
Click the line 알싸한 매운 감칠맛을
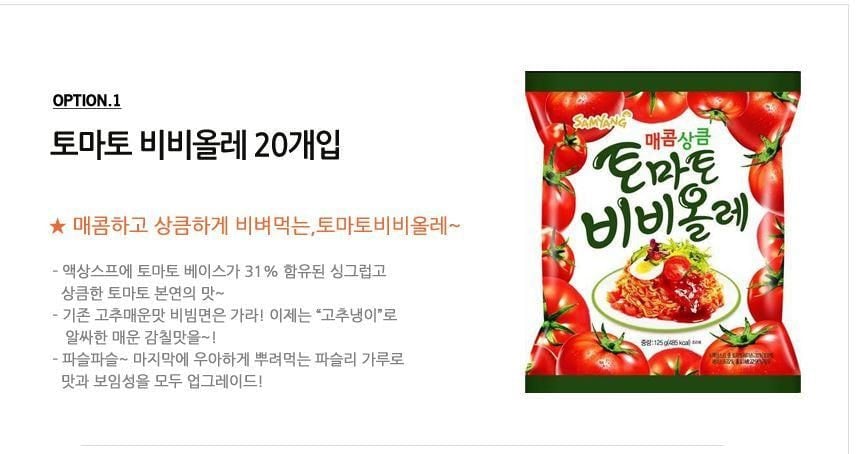click(x=140, y=337)
